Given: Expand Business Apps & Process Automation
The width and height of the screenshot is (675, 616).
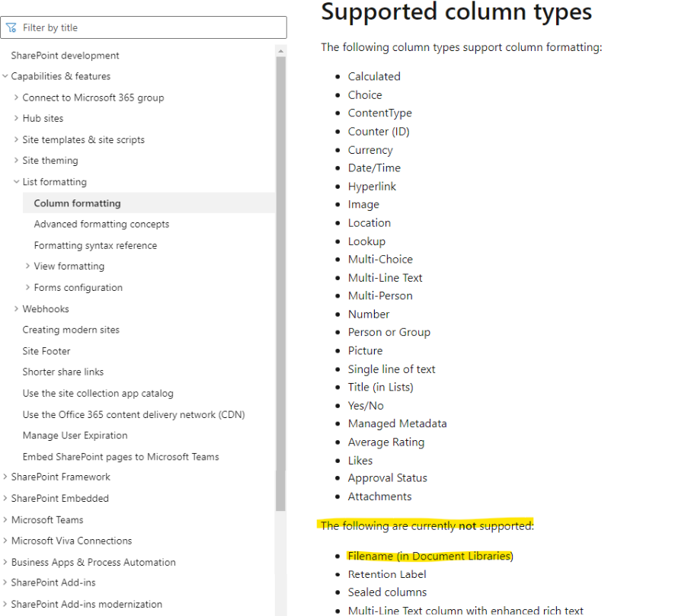Looking at the screenshot, I should (x=5, y=562).
